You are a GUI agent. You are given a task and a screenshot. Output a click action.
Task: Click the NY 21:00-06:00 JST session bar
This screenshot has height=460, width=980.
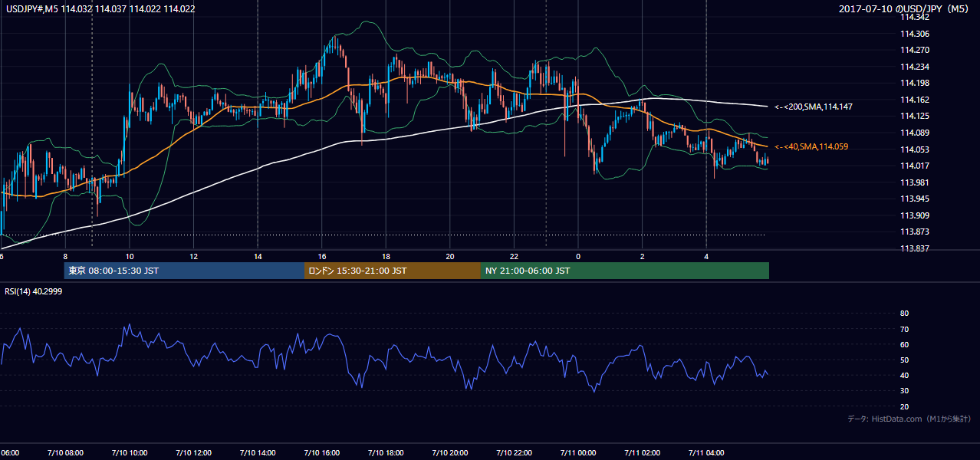click(x=624, y=271)
